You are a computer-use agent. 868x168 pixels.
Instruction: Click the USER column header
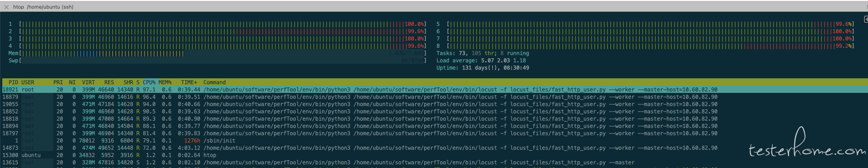point(28,82)
